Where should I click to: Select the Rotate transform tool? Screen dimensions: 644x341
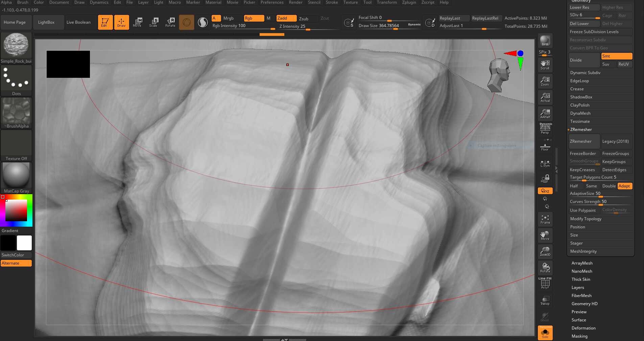pos(170,22)
